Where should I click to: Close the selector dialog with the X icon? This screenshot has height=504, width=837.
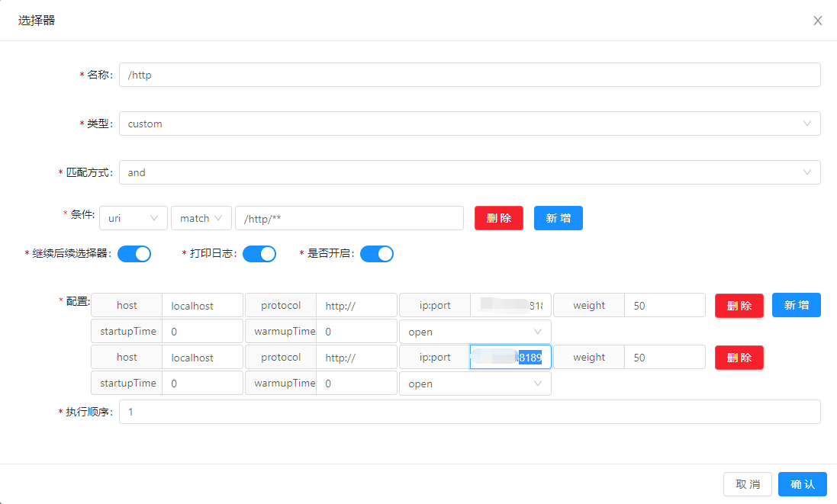click(817, 21)
